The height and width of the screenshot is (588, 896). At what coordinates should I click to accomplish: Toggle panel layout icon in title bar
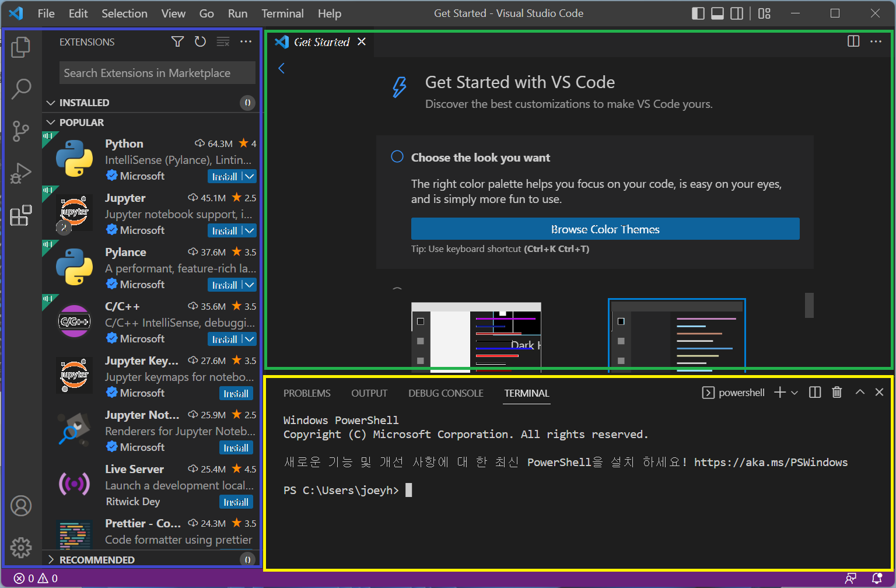point(717,13)
